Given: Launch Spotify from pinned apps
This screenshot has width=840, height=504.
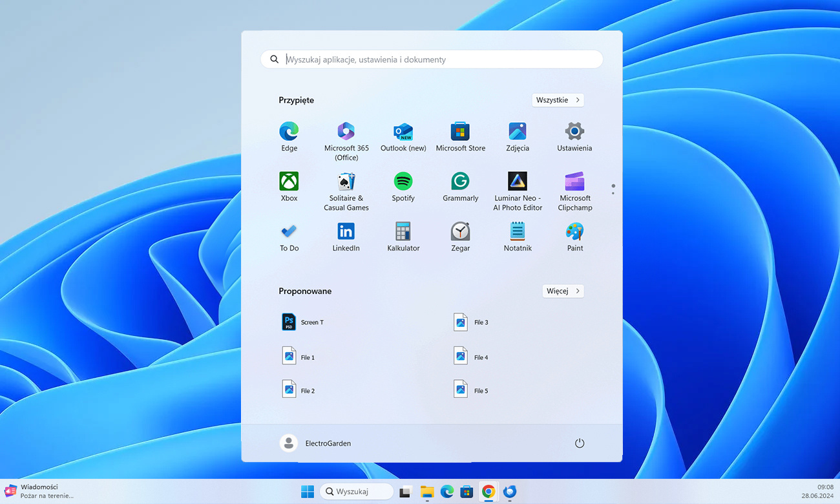Looking at the screenshot, I should (x=403, y=187).
